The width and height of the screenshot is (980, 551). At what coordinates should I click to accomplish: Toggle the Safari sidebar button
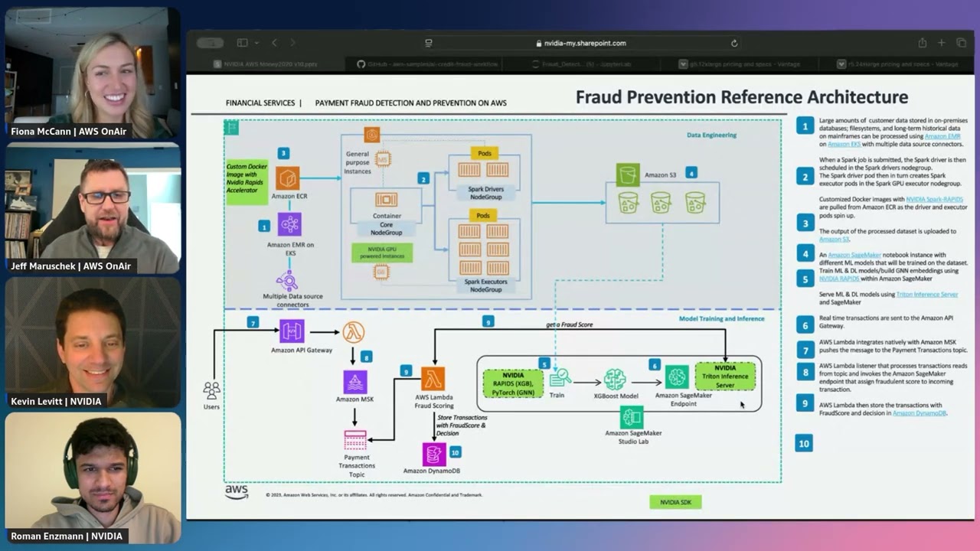pos(242,43)
